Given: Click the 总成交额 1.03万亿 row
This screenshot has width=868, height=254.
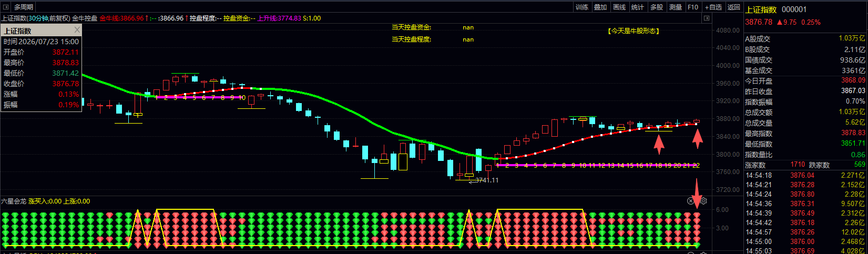Looking at the screenshot, I should click(805, 112).
